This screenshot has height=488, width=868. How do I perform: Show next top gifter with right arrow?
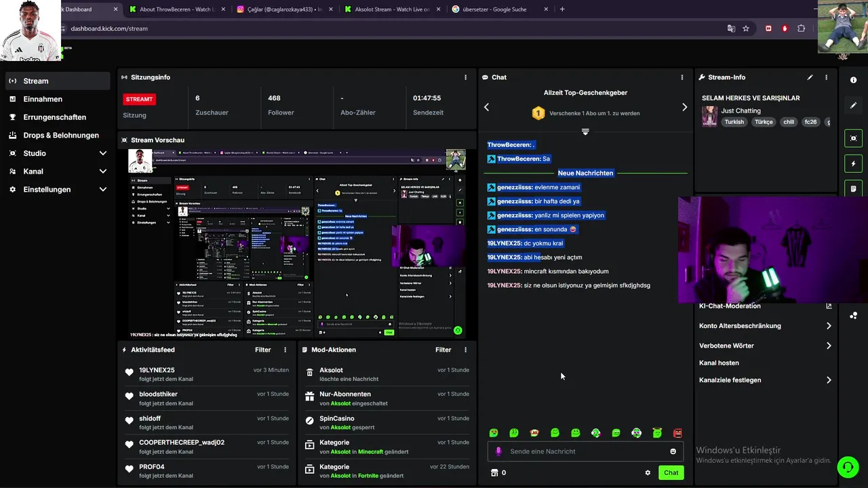684,107
